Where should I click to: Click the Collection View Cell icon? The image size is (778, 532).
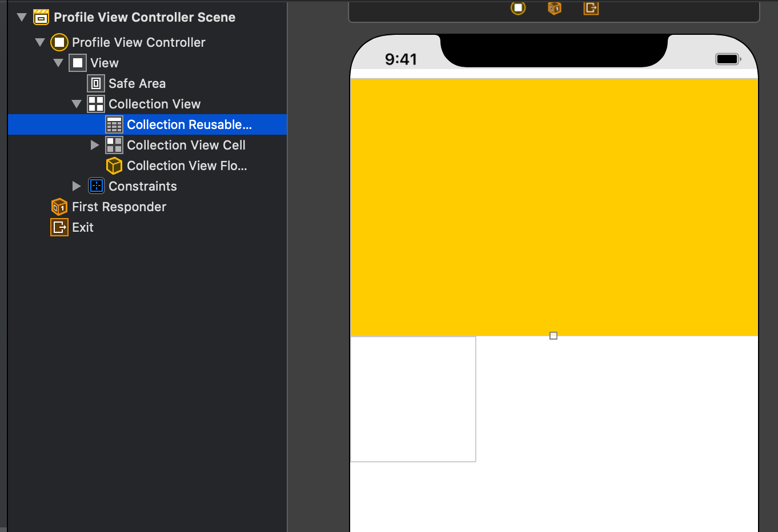114,145
